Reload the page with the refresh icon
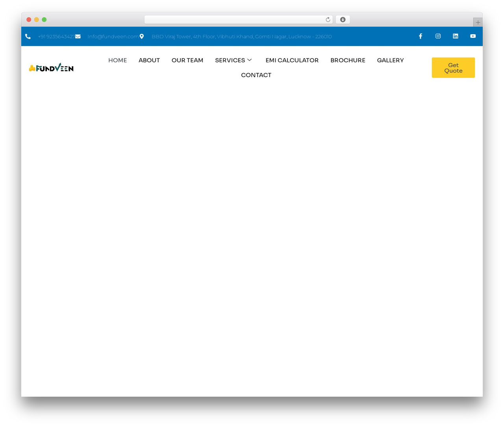Image resolution: width=504 pixels, height=427 pixels. 328,20
